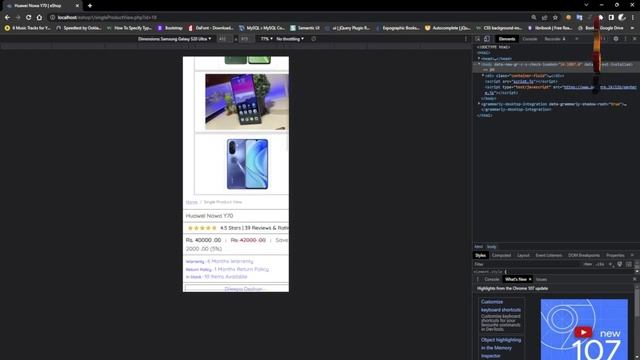Open the DaFont Download bookmark
This screenshot has height=360, width=640.
(211, 28)
